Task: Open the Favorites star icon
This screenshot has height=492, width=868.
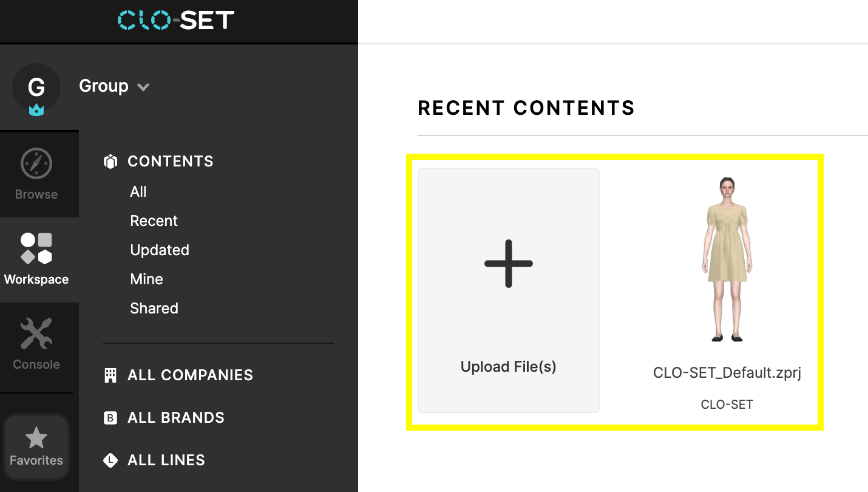Action: click(x=36, y=438)
